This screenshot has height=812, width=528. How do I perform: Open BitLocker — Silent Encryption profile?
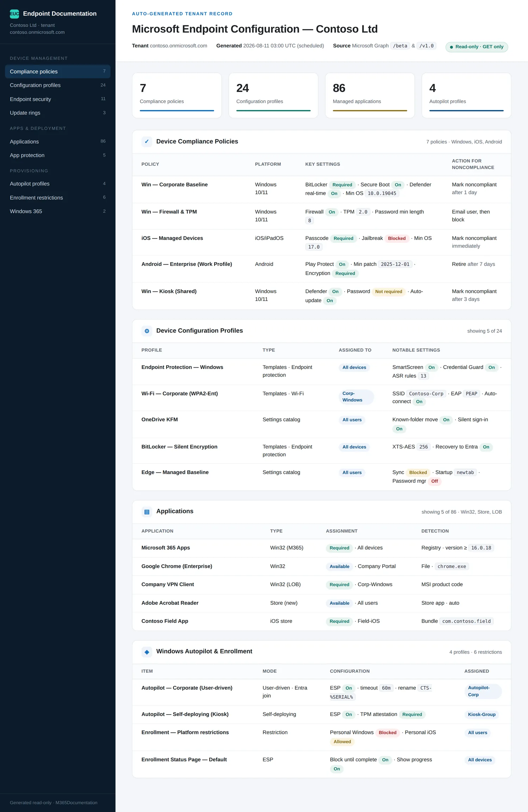(x=180, y=446)
